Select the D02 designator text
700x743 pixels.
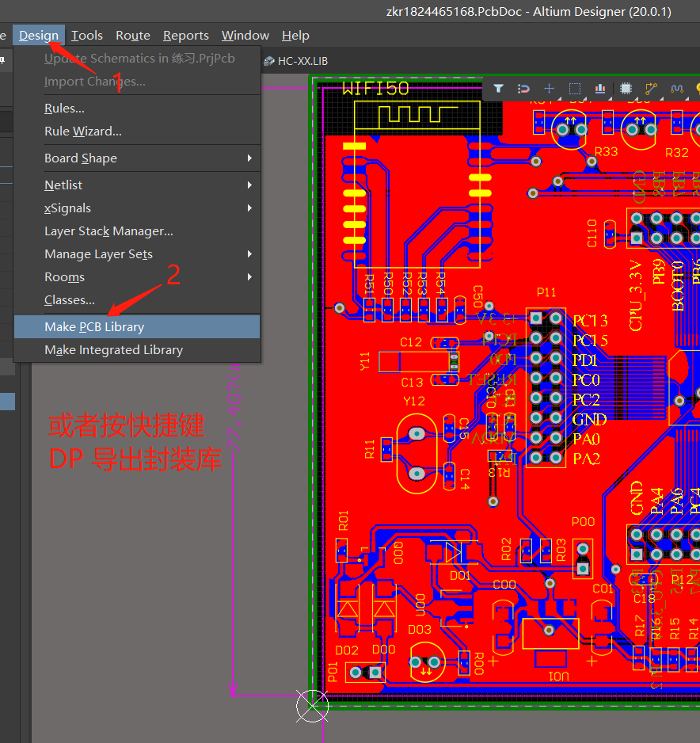pos(347,650)
